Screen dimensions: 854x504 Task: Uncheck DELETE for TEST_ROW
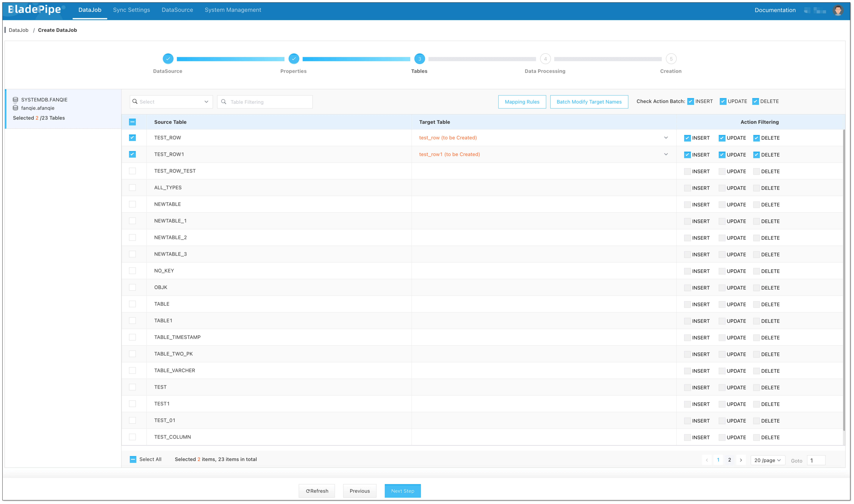(x=757, y=138)
